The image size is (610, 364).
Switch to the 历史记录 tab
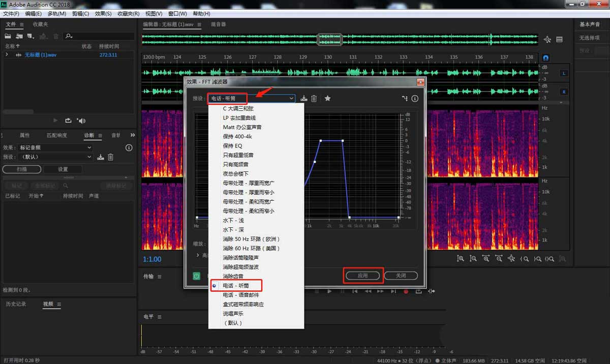[16, 304]
